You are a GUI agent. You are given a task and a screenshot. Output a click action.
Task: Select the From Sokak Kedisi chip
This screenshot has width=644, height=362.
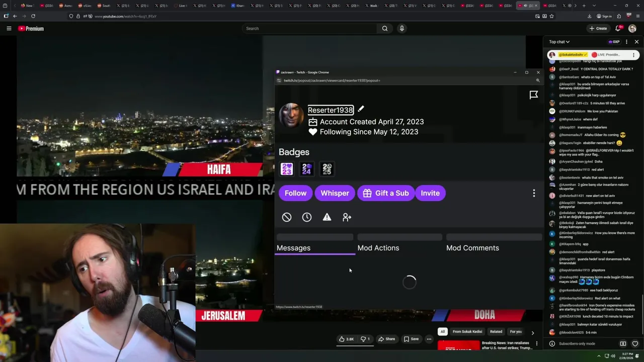pos(467,332)
